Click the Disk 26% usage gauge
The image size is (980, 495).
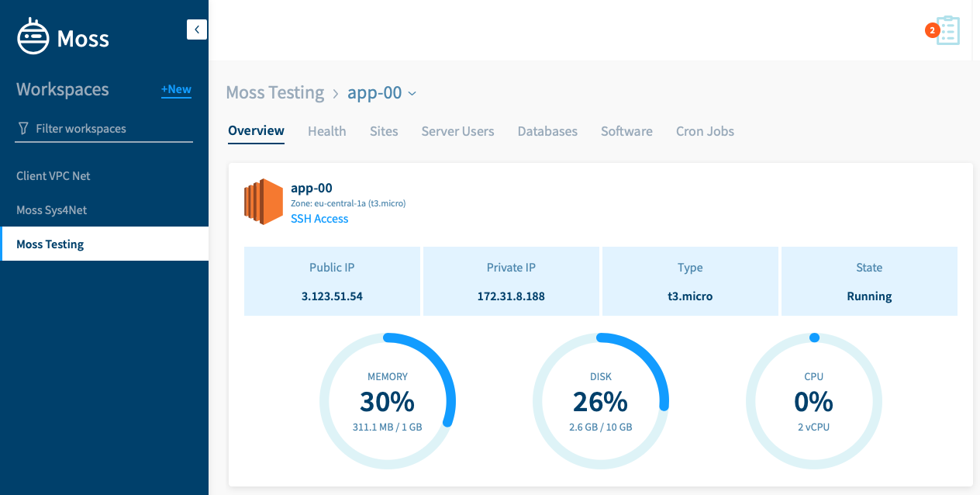(x=601, y=401)
